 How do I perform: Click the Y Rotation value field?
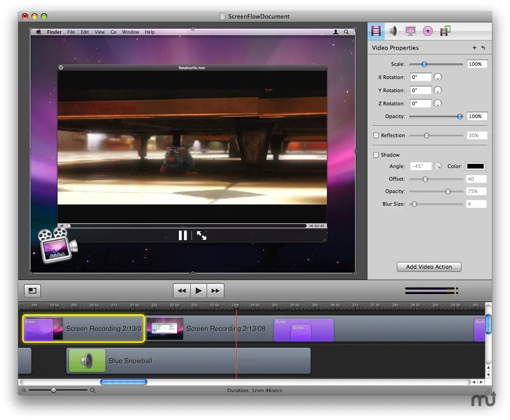(x=421, y=90)
